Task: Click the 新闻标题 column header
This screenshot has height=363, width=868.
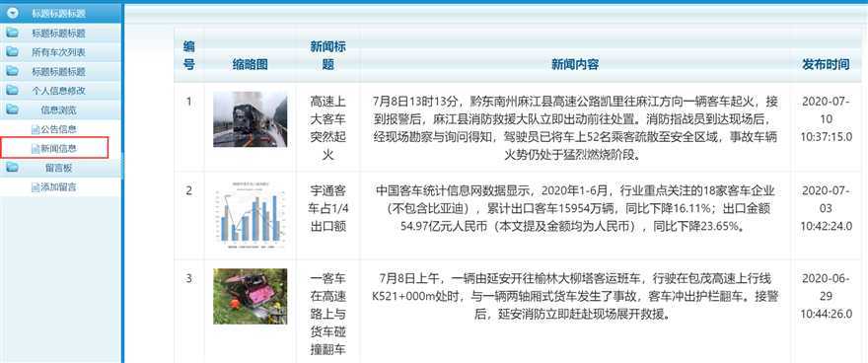Action: pyautogui.click(x=328, y=55)
